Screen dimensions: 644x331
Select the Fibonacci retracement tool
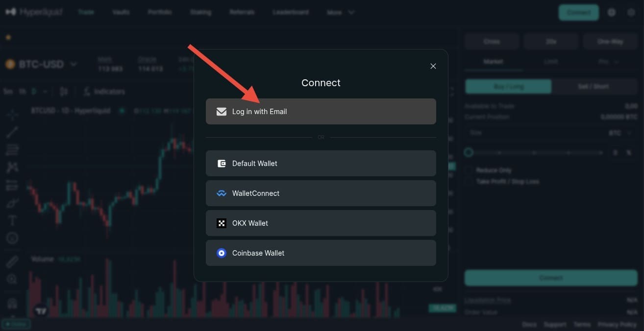[12, 149]
